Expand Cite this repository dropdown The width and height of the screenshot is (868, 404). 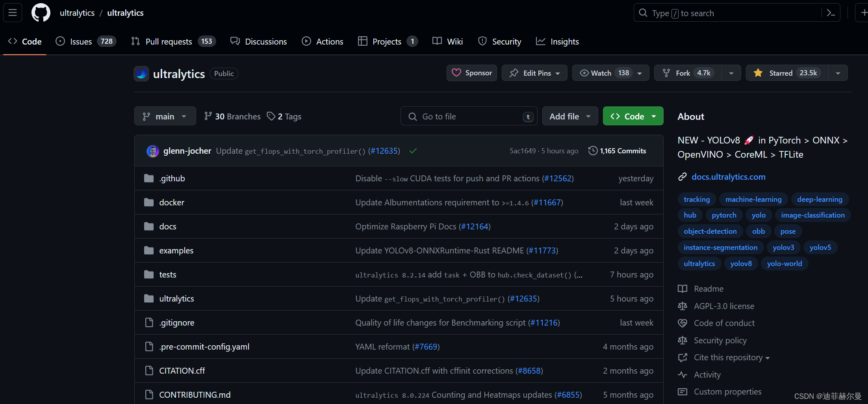(x=731, y=357)
